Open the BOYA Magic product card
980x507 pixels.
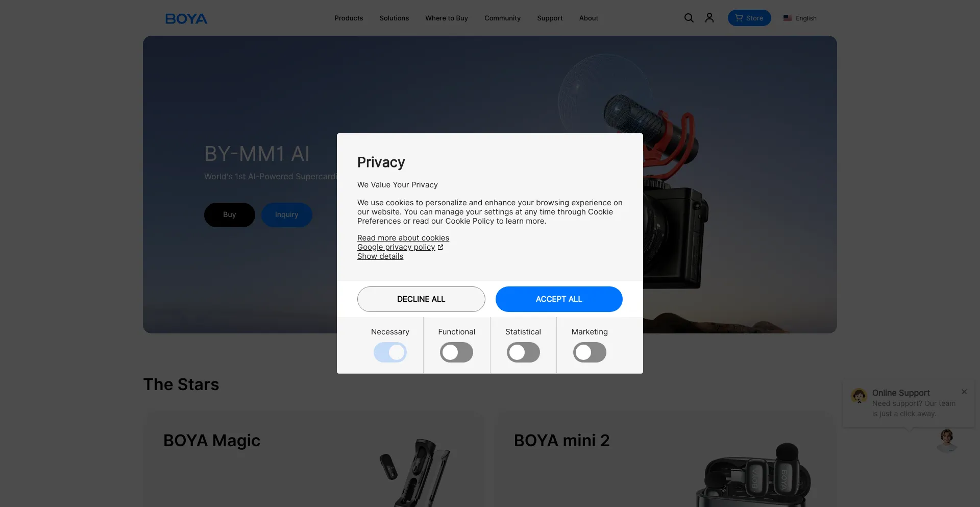tap(315, 460)
